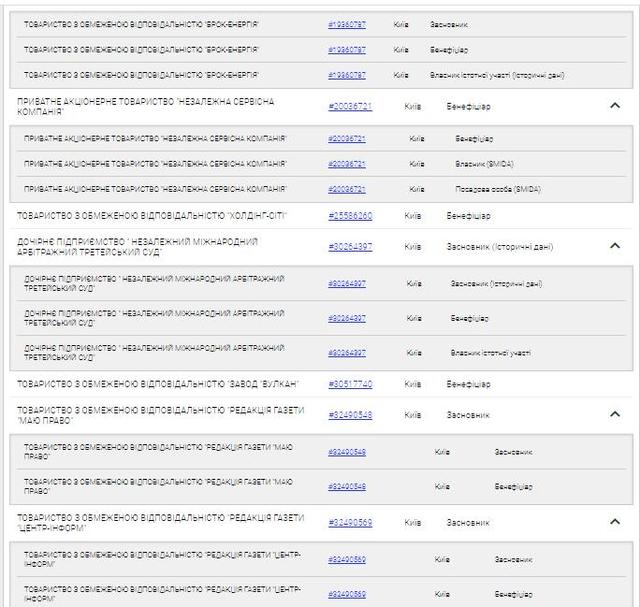Open code link #25586260 for Холдінг-Сіті
This screenshot has height=607, width=640.
click(350, 215)
